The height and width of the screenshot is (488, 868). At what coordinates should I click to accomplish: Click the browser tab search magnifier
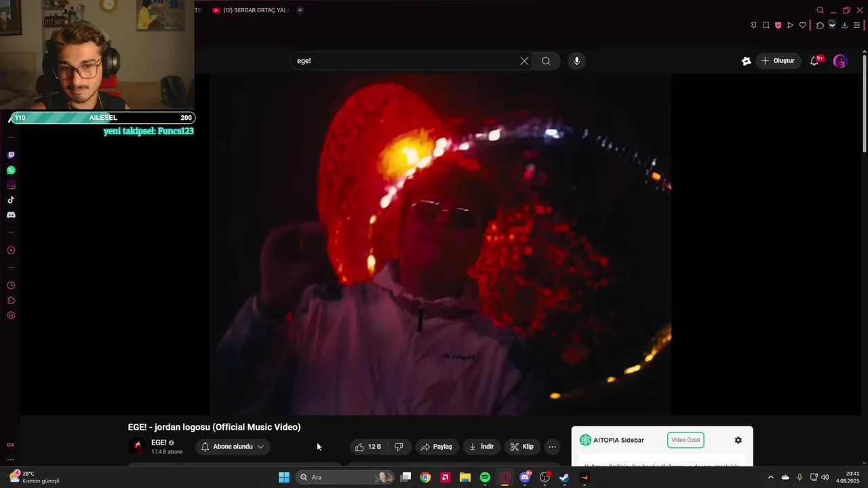[x=820, y=10]
